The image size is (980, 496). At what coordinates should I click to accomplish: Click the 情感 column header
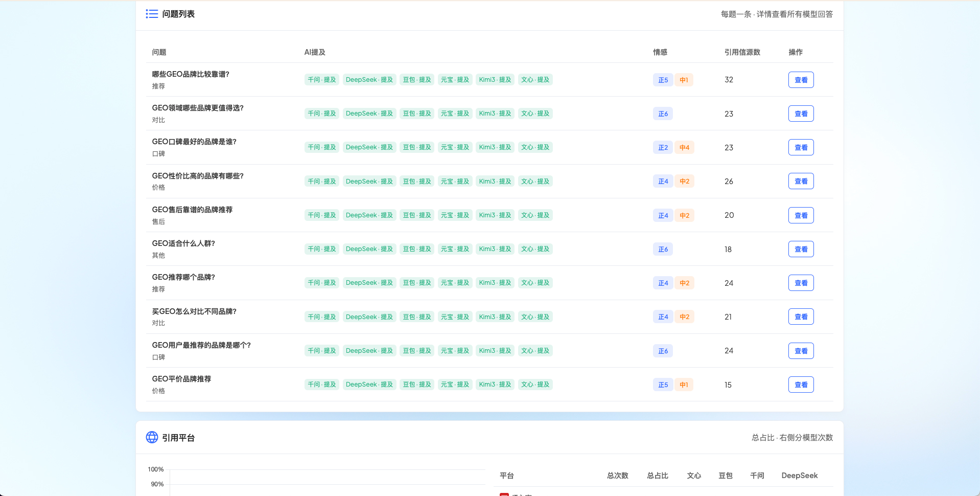pos(660,52)
